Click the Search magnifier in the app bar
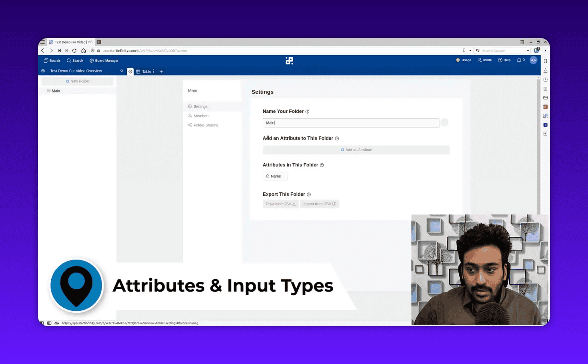The height and width of the screenshot is (364, 588). (x=69, y=60)
